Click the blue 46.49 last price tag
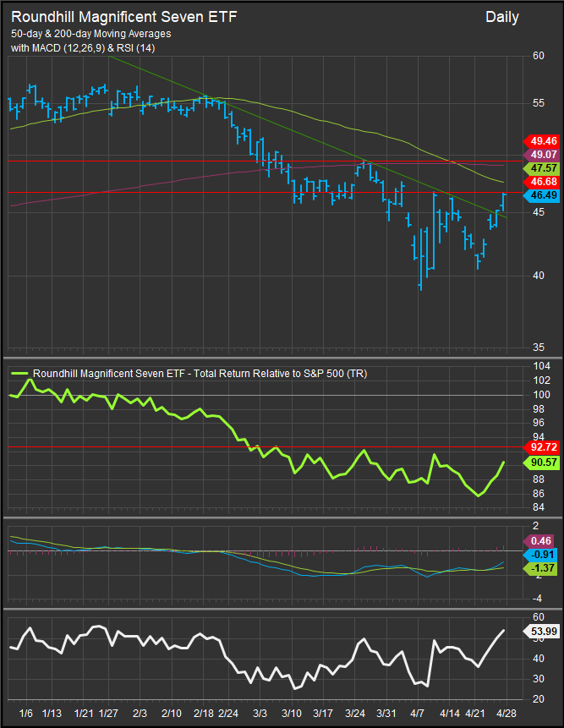 pyautogui.click(x=541, y=195)
